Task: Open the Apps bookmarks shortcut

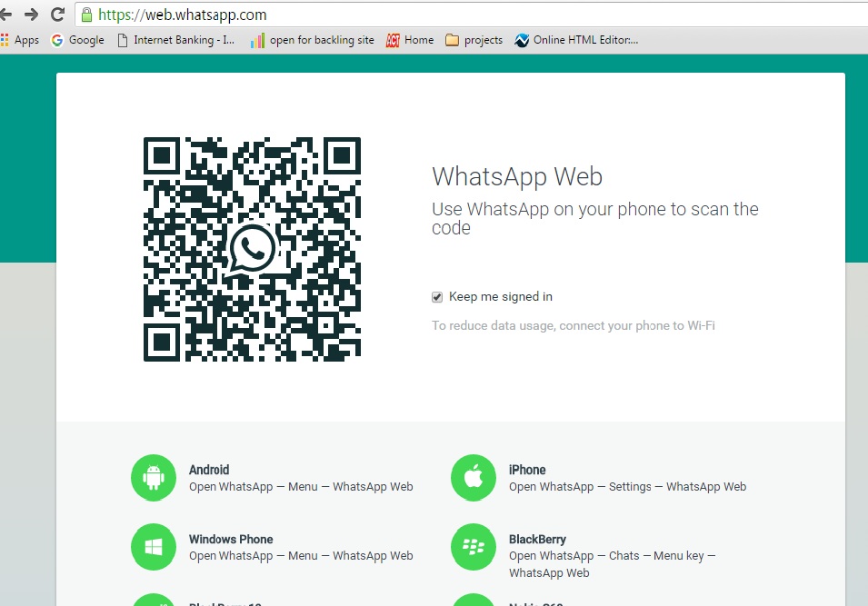Action: tap(20, 40)
